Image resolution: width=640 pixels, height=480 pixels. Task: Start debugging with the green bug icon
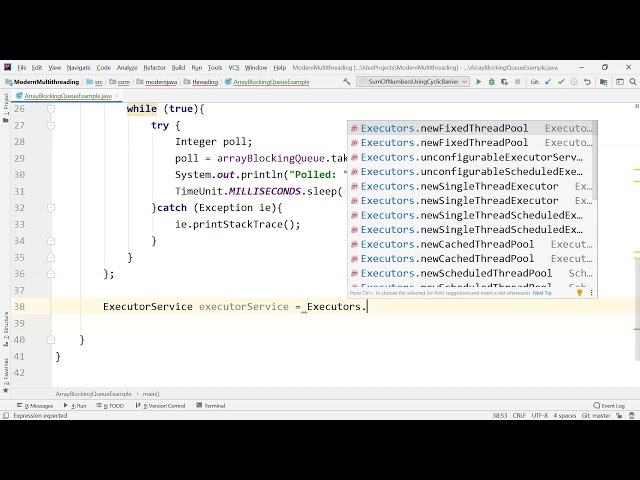coord(491,82)
